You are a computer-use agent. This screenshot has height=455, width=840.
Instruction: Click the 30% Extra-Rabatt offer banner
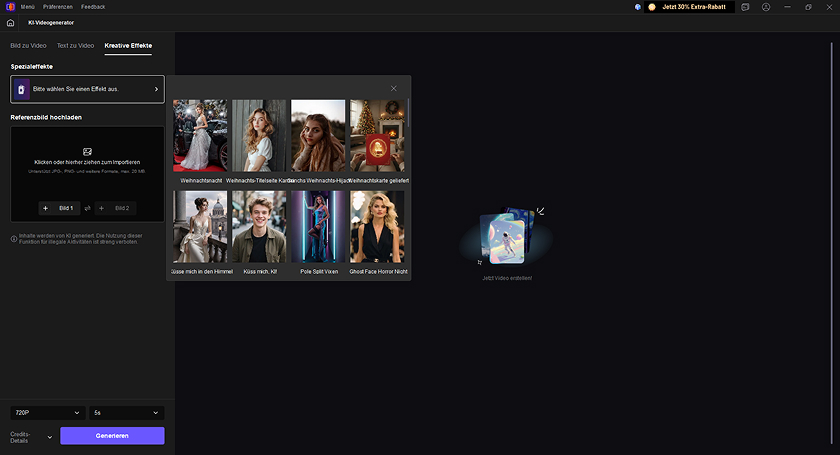691,6
